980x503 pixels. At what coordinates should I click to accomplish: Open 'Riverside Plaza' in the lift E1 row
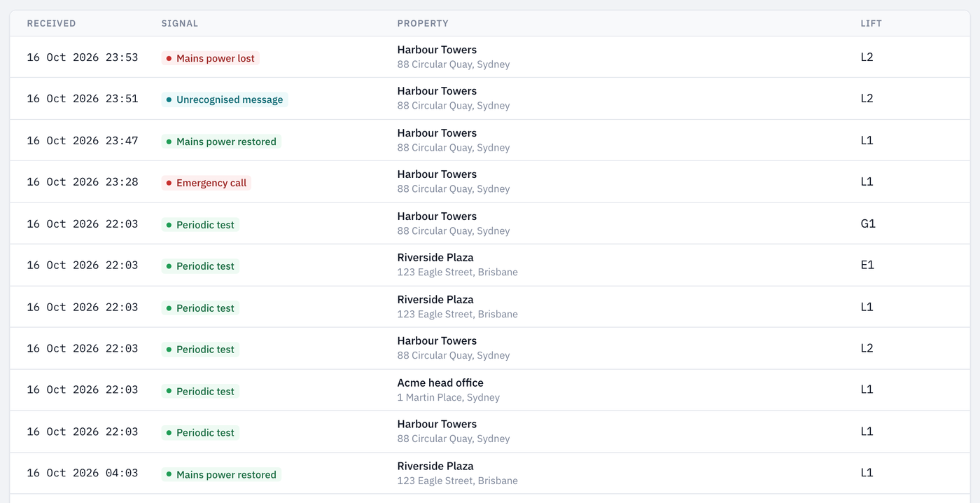pyautogui.click(x=435, y=258)
